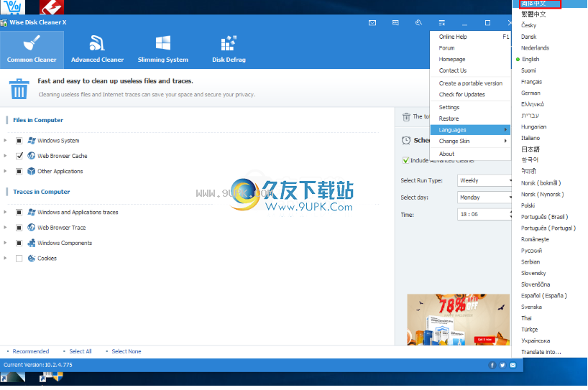Click the skin theme icon in title bar

point(418,23)
